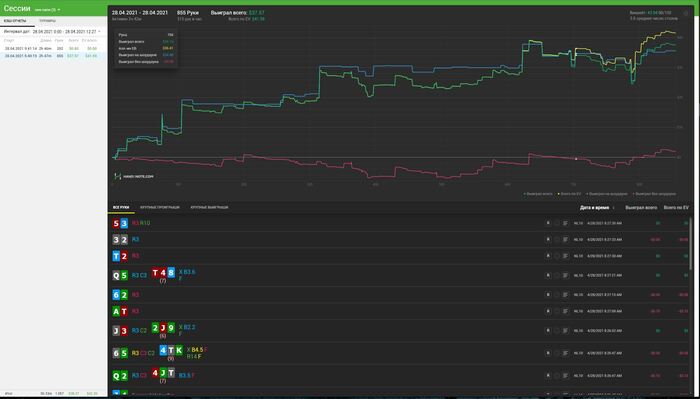The width and height of the screenshot is (700, 399).
Task: Open replayer icon in 5 3 hand row
Action: tap(548, 223)
